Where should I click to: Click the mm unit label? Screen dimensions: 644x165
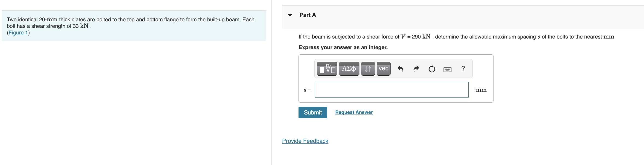481,90
